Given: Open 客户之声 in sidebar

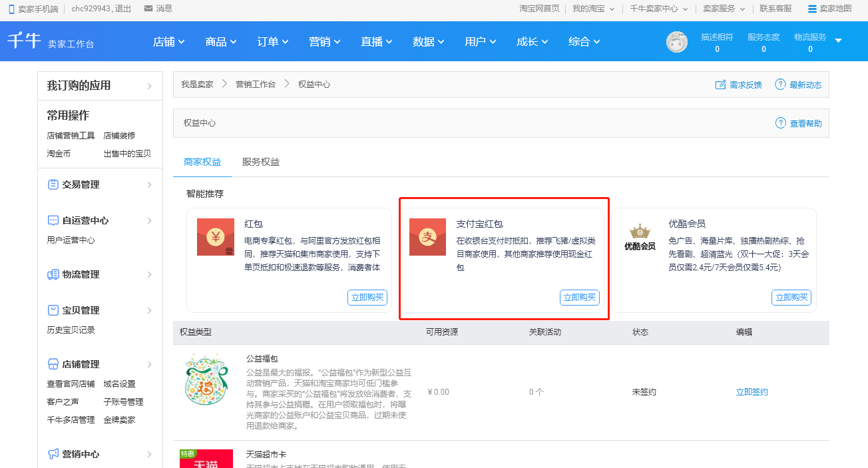Looking at the screenshot, I should click(63, 402).
